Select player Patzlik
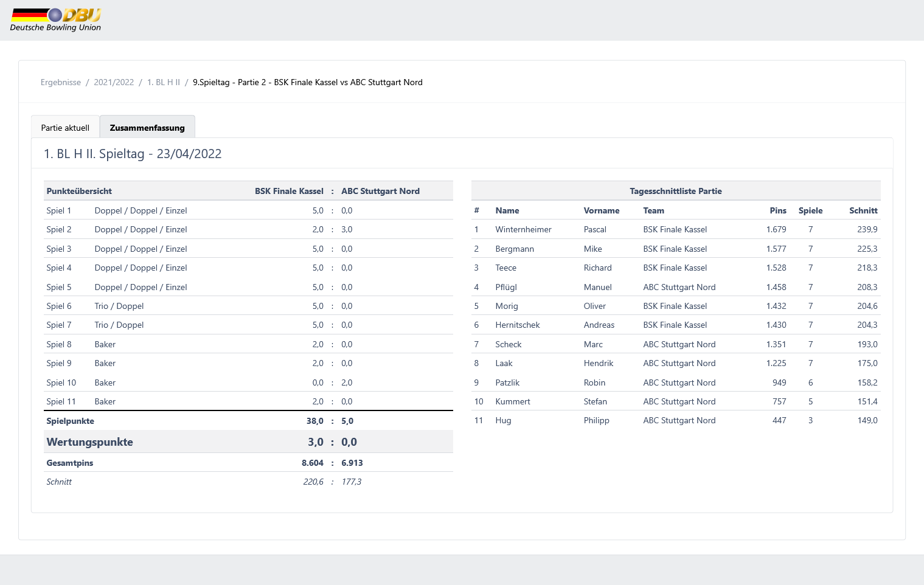The height and width of the screenshot is (585, 924). pyautogui.click(x=507, y=382)
